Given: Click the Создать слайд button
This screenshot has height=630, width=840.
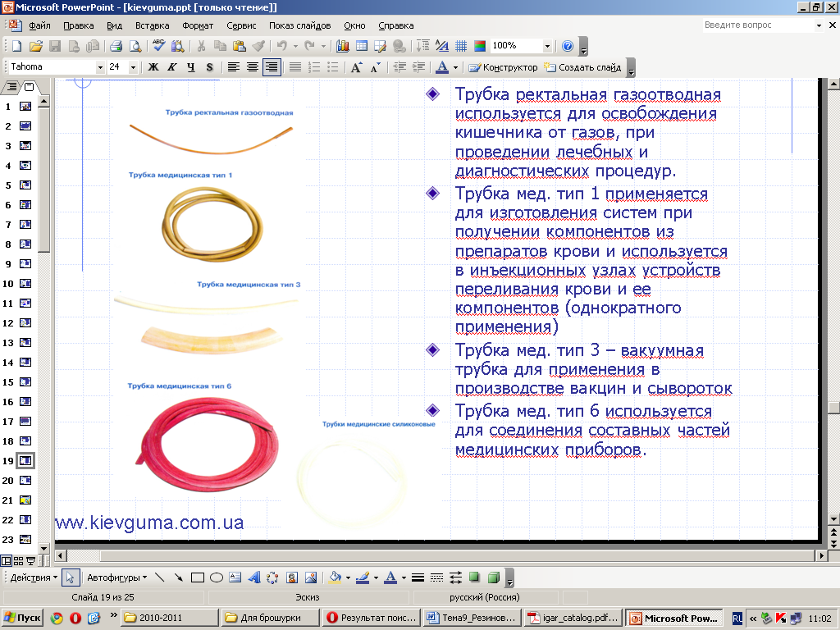Looking at the screenshot, I should 582,67.
